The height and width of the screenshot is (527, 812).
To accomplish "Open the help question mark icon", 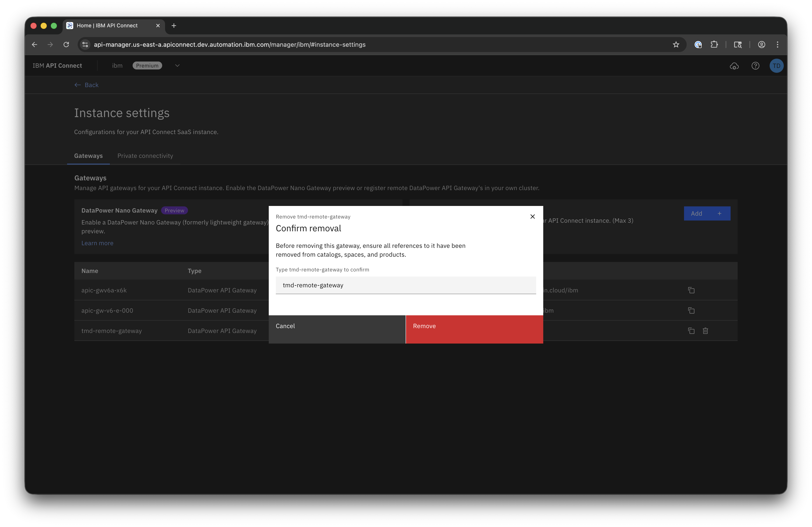I will (755, 66).
